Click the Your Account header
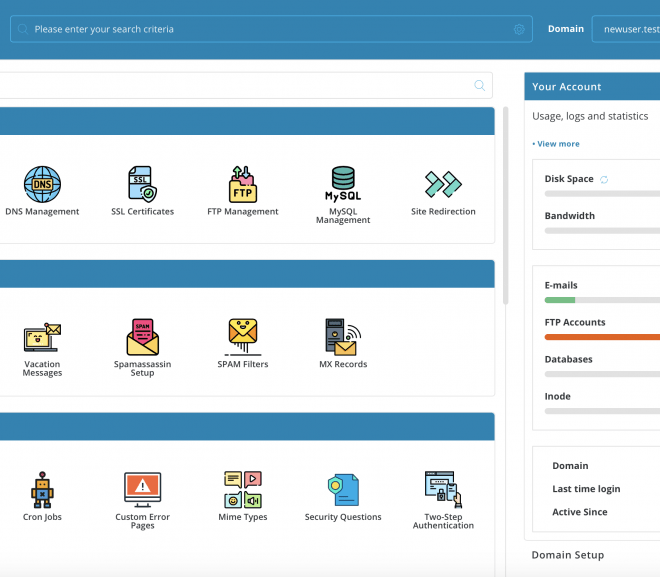The height and width of the screenshot is (577, 660). 592,87
